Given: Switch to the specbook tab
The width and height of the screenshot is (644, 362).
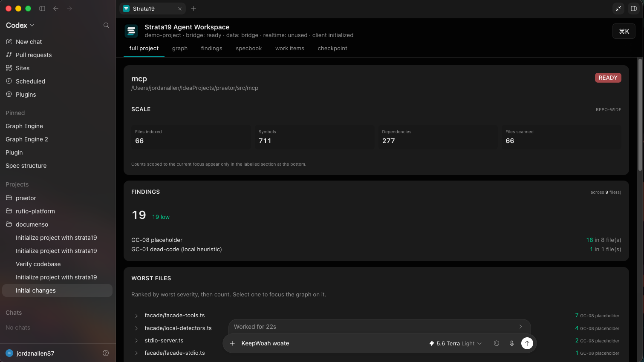Looking at the screenshot, I should (249, 49).
